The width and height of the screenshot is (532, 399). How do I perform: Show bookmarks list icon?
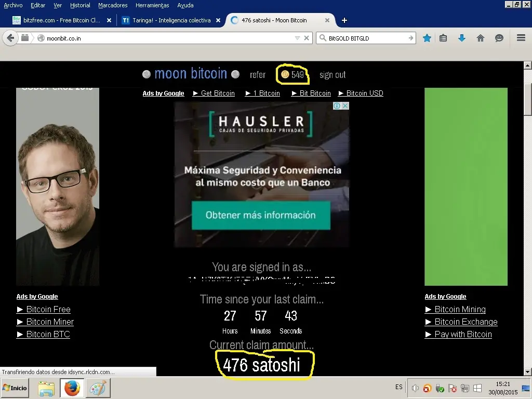click(x=443, y=38)
